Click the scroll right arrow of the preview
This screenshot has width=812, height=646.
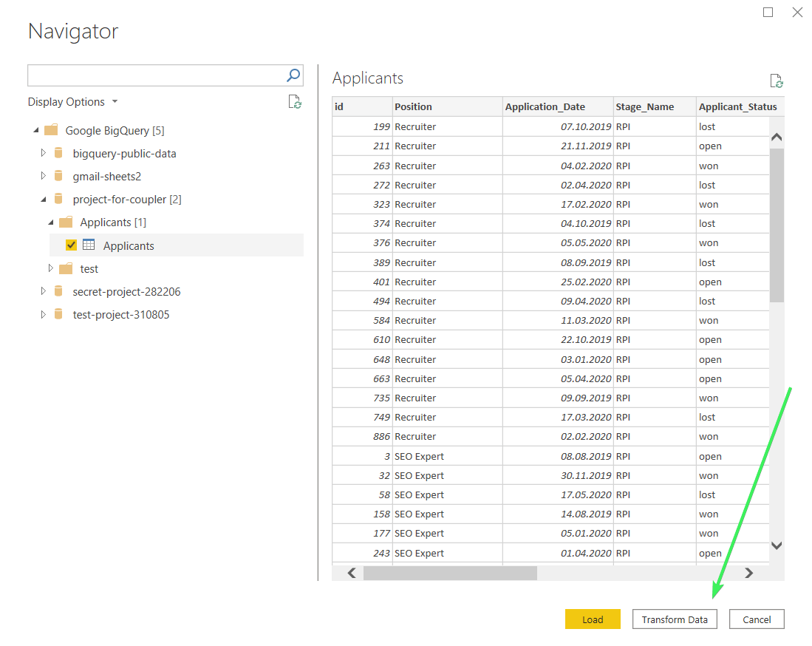click(748, 573)
